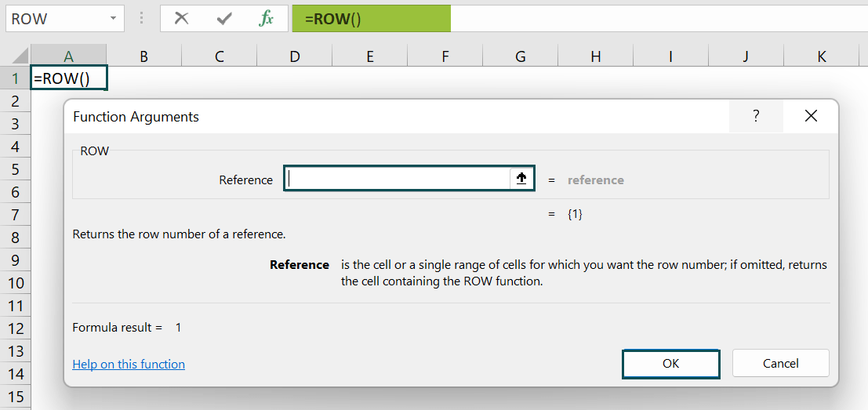Select column F header
The image size is (868, 410).
[445, 56]
